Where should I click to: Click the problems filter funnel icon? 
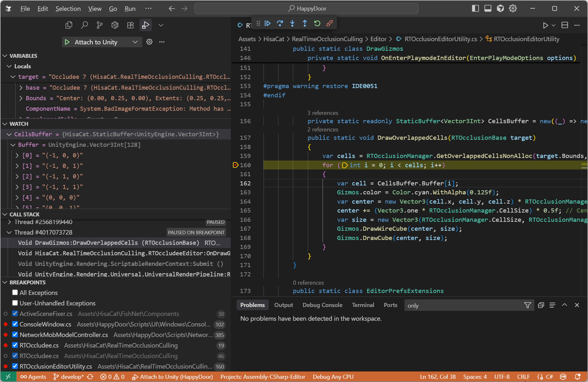point(528,305)
